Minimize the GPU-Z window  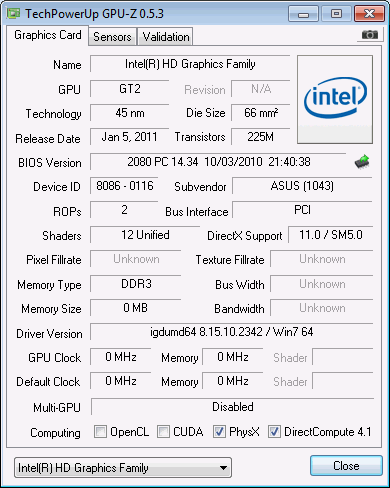(303, 14)
